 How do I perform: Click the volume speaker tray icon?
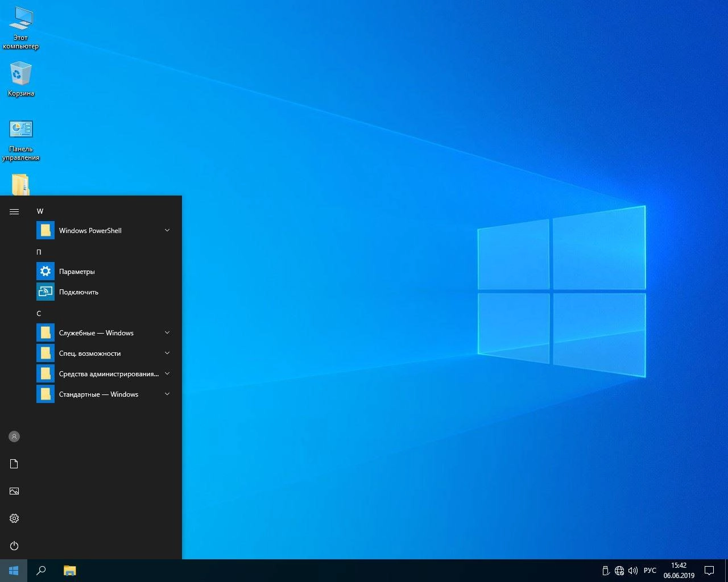coord(633,571)
